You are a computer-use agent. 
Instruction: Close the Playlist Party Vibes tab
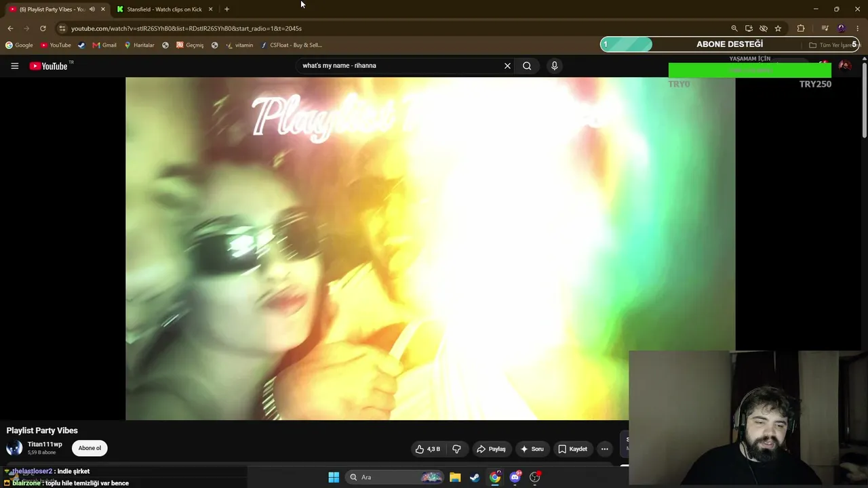coord(103,9)
